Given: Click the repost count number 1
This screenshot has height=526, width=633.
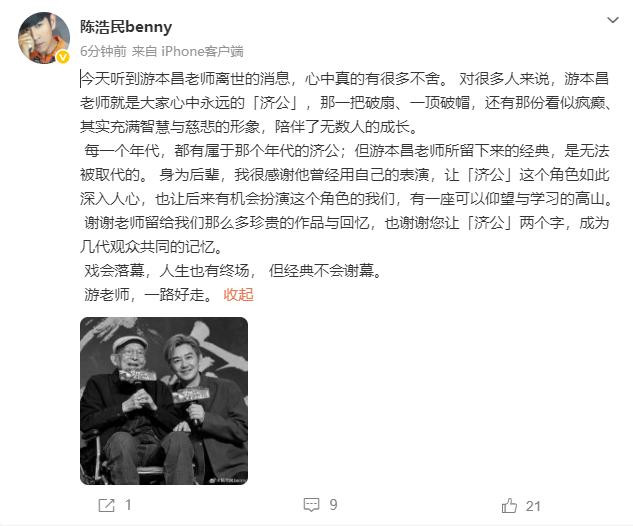Looking at the screenshot, I should tap(128, 505).
